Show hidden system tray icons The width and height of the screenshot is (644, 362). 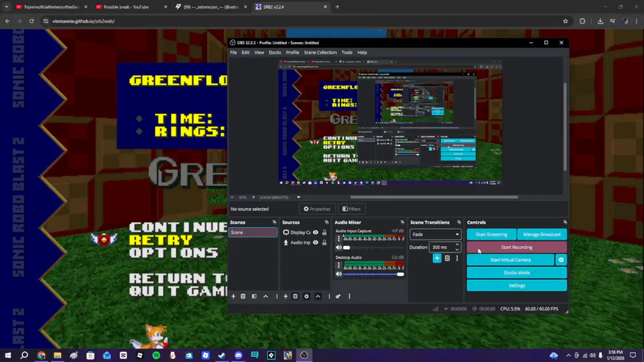568,355
